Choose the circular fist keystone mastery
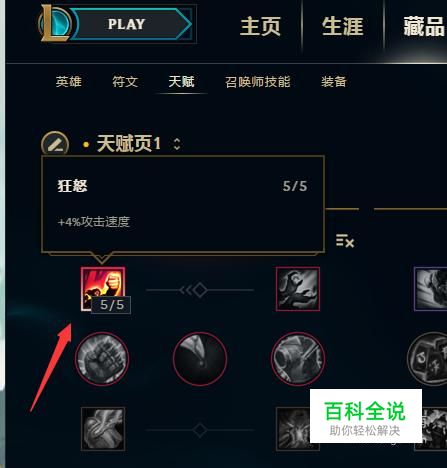The image size is (447, 468). tap(102, 359)
